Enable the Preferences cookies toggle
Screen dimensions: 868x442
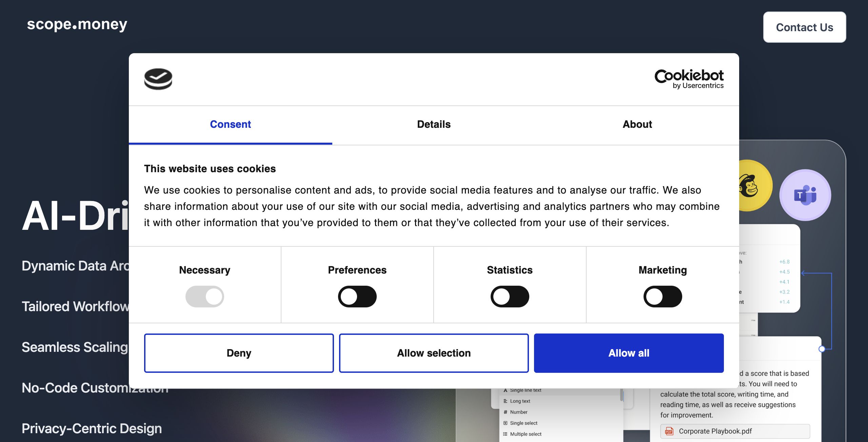point(357,297)
